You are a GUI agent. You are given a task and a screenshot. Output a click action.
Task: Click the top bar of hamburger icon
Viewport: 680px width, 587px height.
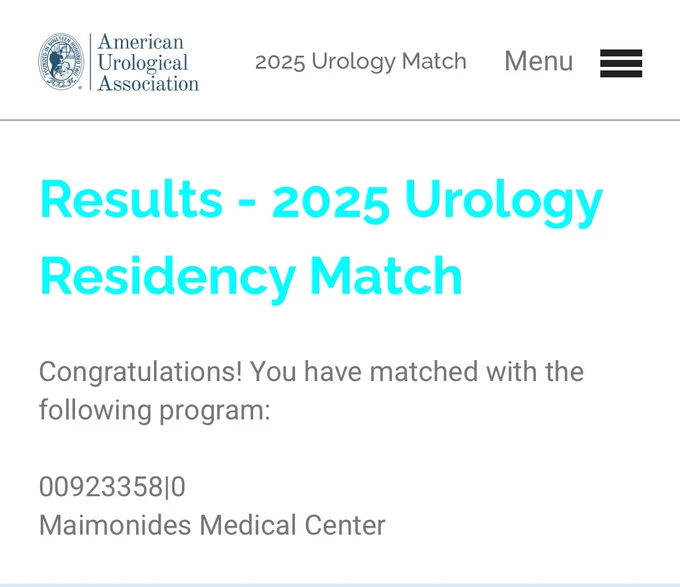(x=621, y=52)
